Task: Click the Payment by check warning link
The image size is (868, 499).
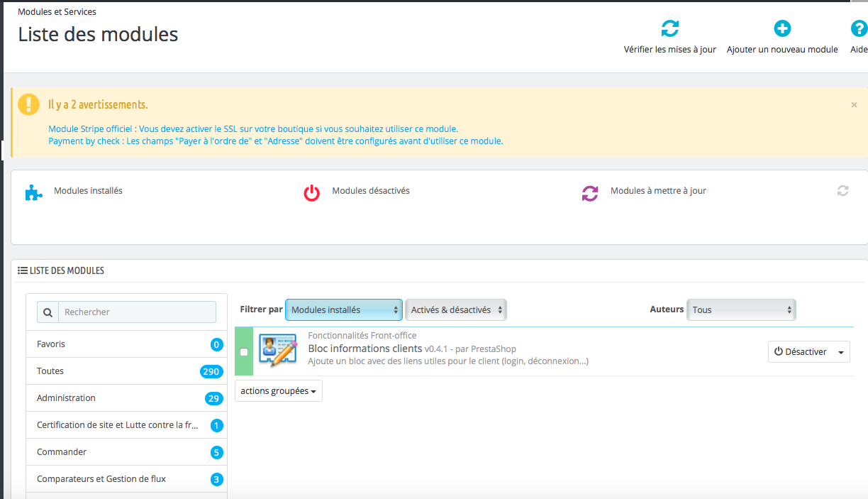Action: click(276, 141)
